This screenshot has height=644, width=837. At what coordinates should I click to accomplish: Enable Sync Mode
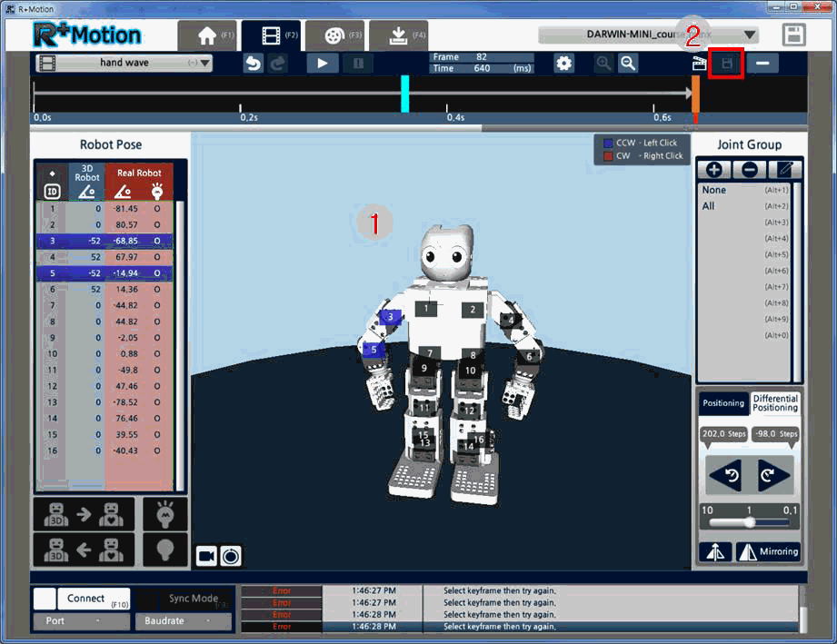184,599
